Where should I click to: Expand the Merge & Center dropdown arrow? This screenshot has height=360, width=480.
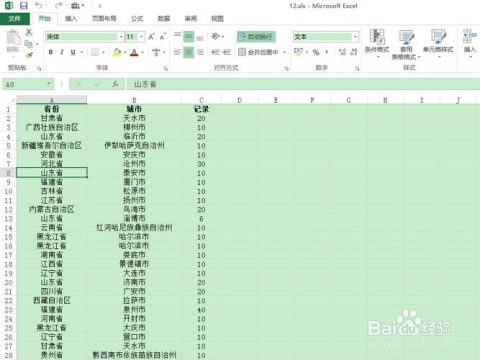[x=284, y=52]
